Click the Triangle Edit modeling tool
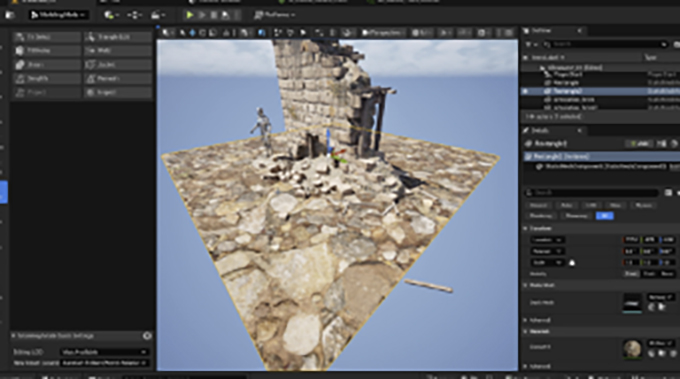The image size is (680, 379). 118,37
